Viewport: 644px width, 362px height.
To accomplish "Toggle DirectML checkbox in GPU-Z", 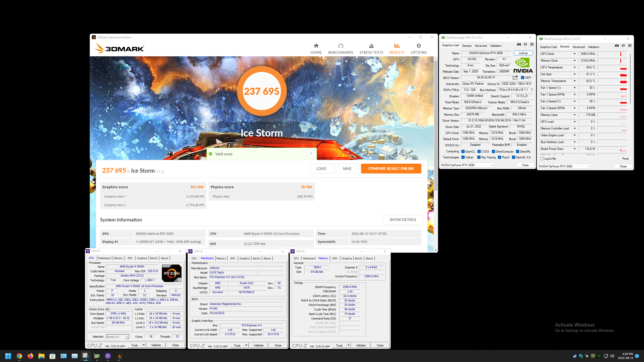I will (x=517, y=152).
